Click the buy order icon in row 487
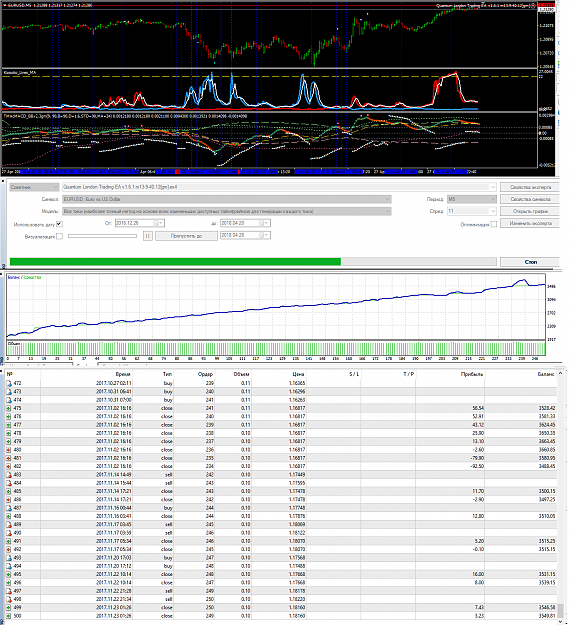Viewport: 571px width, 625px height. (x=9, y=508)
